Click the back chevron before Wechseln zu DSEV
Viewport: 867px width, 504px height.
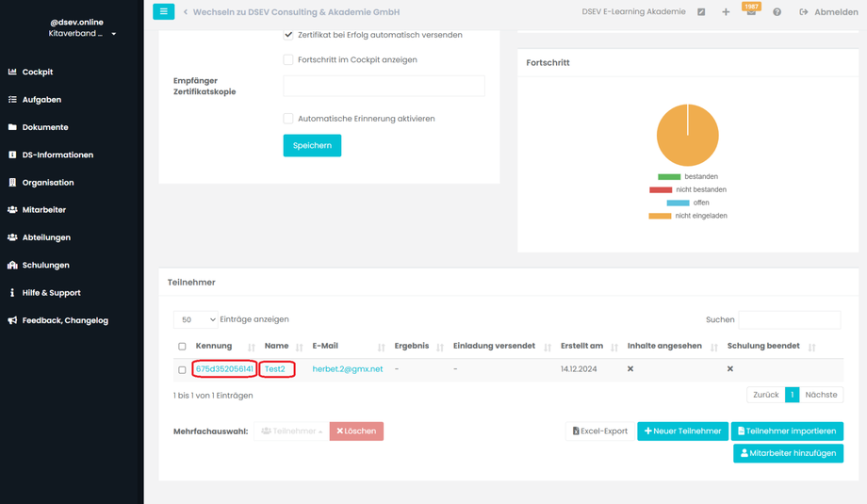click(x=186, y=12)
